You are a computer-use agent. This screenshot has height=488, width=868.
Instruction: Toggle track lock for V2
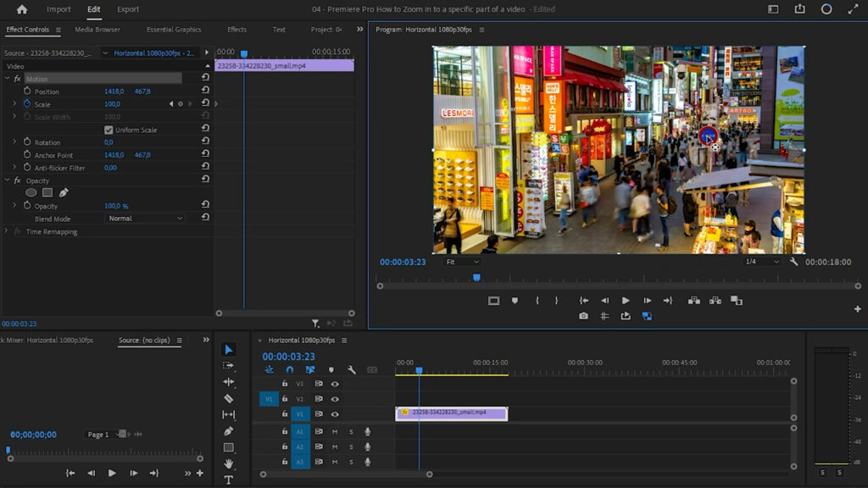click(x=285, y=398)
